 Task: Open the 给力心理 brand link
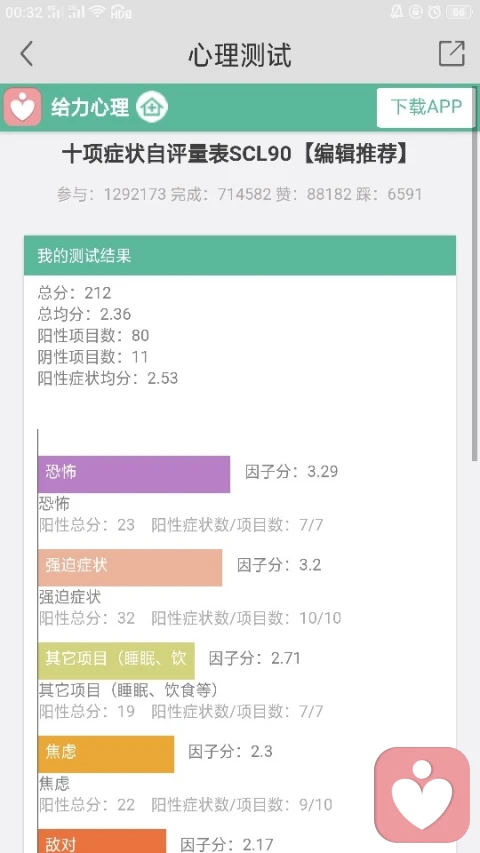(x=90, y=107)
